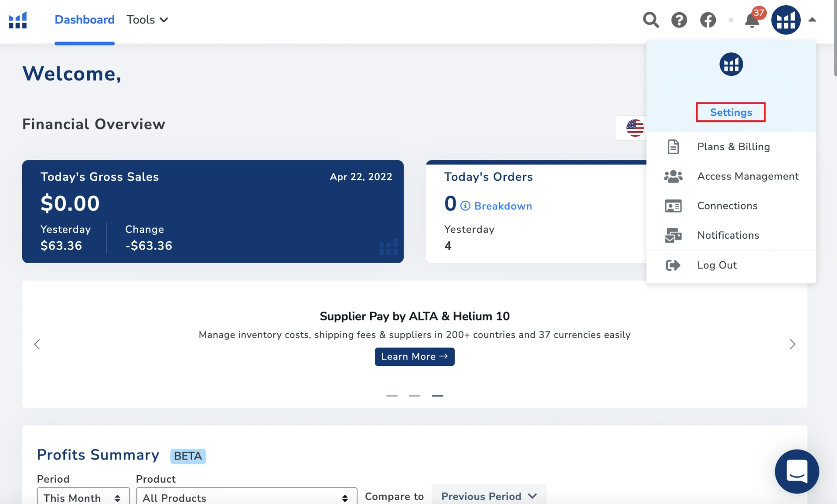
Task: Click the search magnifier icon
Action: tap(651, 20)
